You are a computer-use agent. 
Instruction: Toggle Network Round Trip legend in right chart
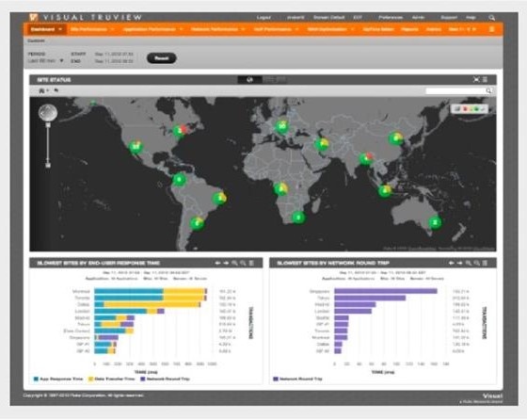coord(297,379)
